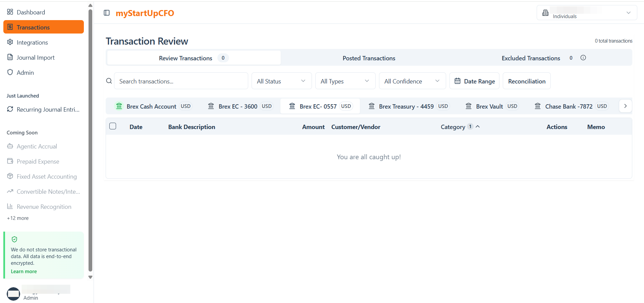Click the Brex Vault bank icon
This screenshot has height=303, width=644.
click(469, 106)
